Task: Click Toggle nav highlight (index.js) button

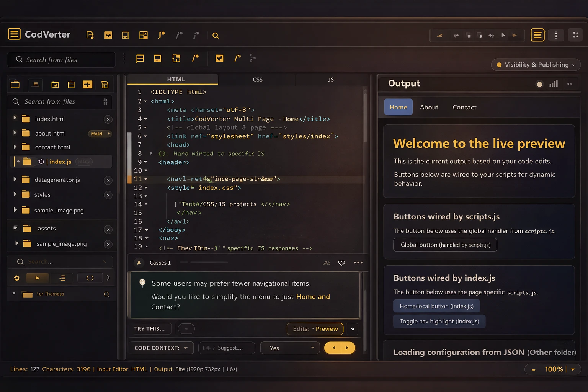Action: (439, 322)
